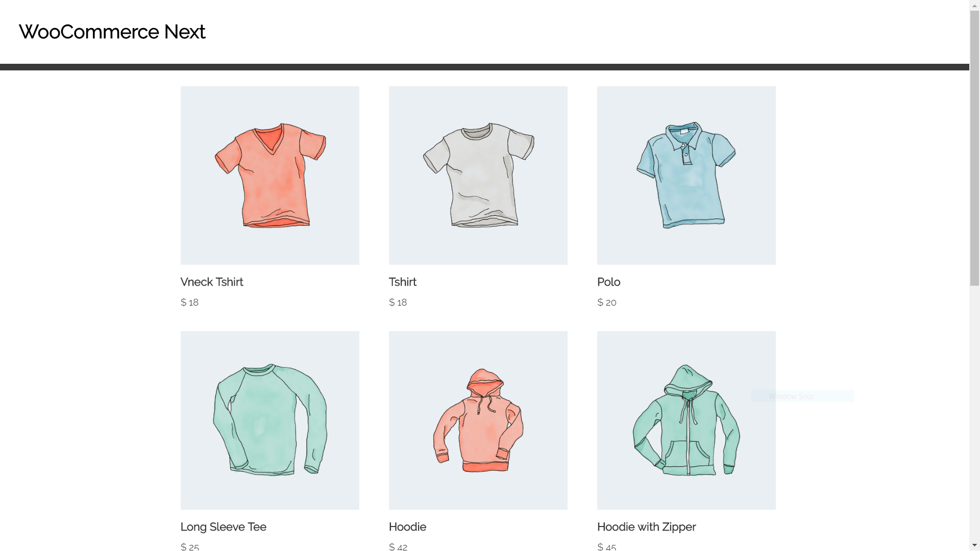Scroll down to see more products
The width and height of the screenshot is (980, 551).
pos(974,546)
